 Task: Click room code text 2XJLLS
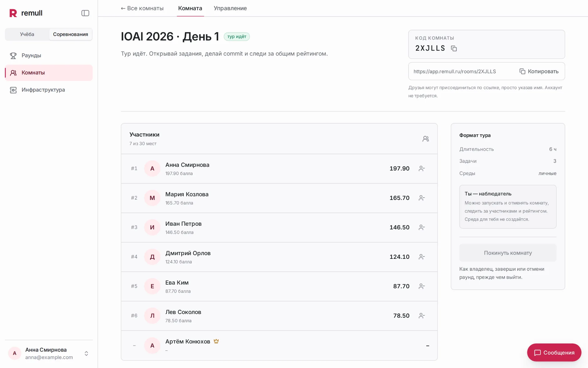(430, 48)
